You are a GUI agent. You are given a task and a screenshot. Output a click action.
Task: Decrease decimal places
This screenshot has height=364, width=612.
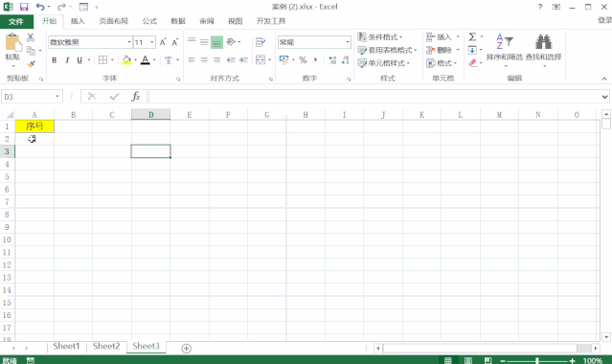[345, 59]
